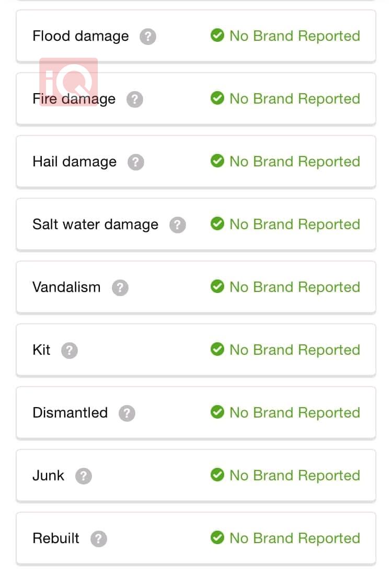Select the Dismantled row label
The image size is (392, 574).
(70, 412)
